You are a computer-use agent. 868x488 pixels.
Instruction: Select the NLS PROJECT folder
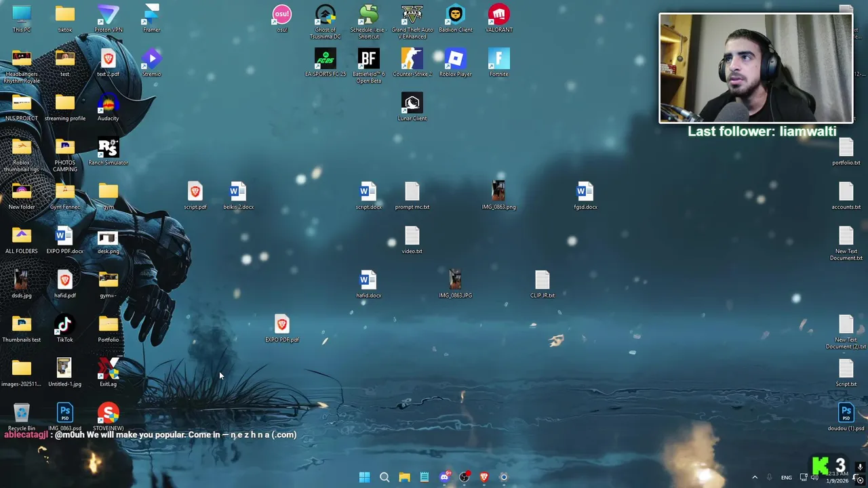[x=22, y=106]
